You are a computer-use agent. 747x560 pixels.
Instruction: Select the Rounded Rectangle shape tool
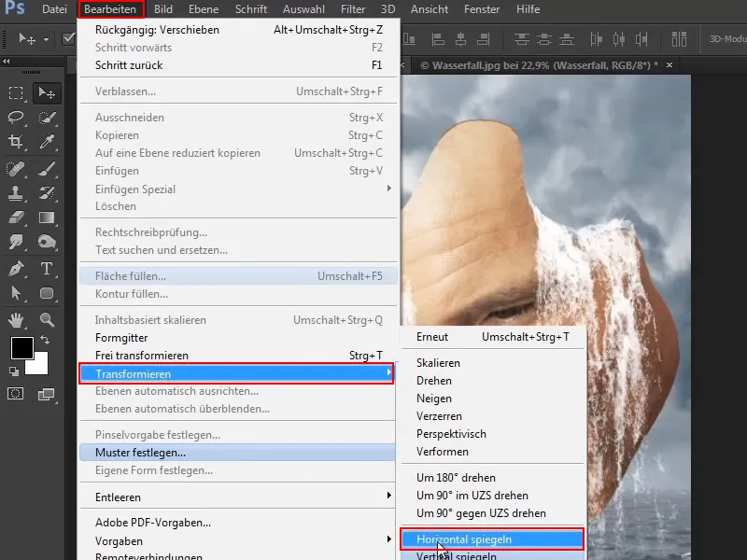click(46, 293)
